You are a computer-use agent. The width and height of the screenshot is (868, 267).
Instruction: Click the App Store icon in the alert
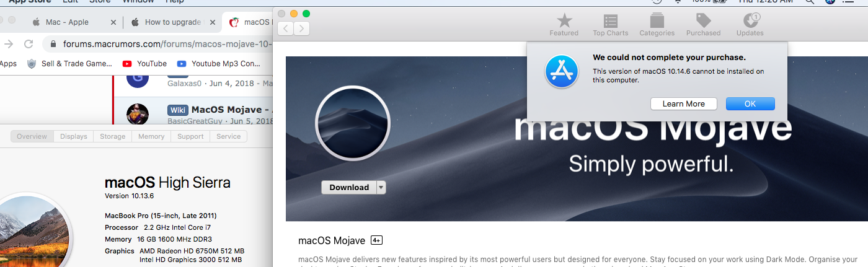coord(561,71)
